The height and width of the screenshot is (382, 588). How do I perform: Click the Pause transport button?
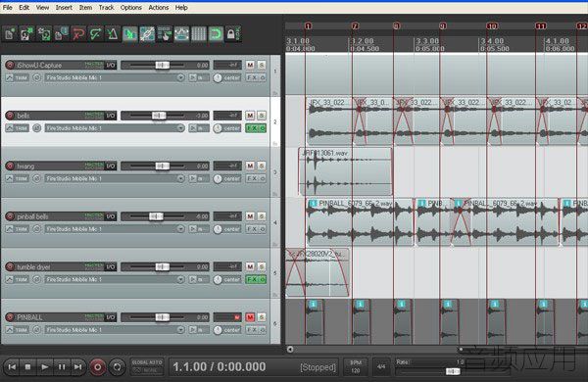point(62,366)
